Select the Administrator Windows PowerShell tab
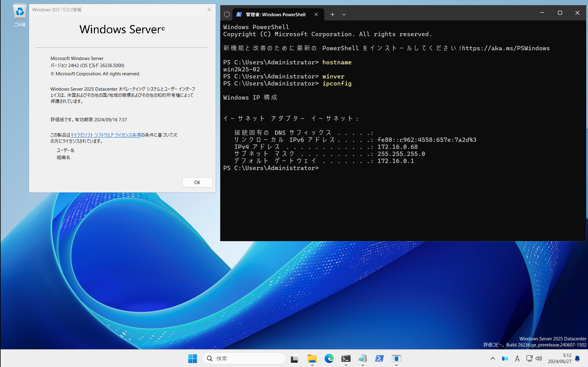 [275, 14]
